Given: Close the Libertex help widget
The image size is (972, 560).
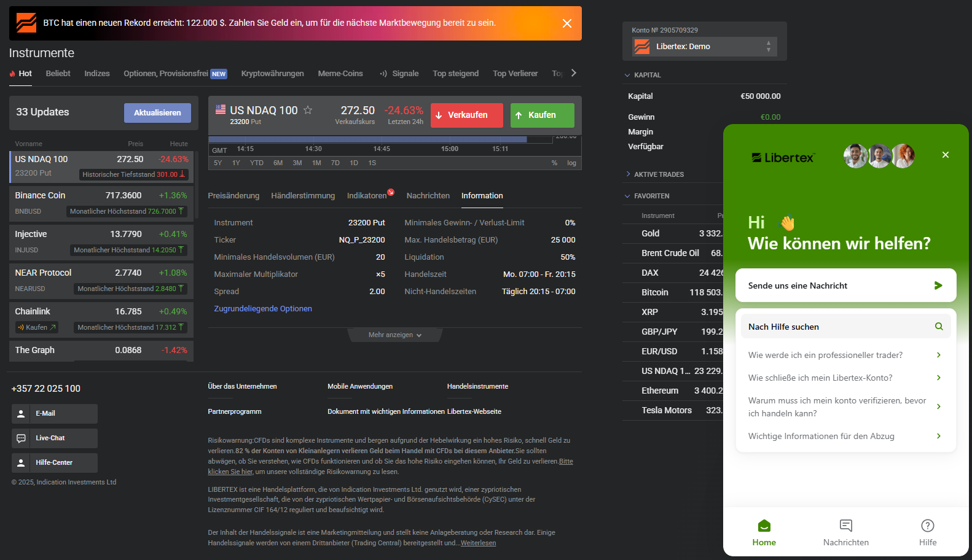Looking at the screenshot, I should (x=946, y=155).
